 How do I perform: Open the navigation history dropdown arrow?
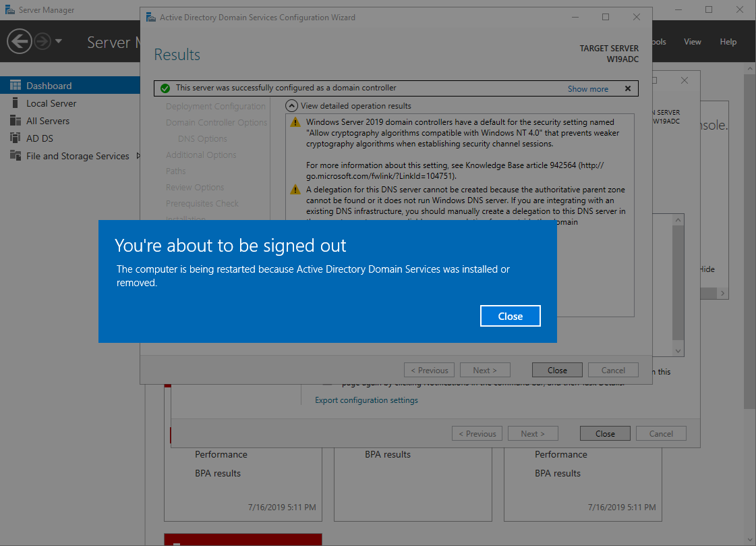pos(59,41)
